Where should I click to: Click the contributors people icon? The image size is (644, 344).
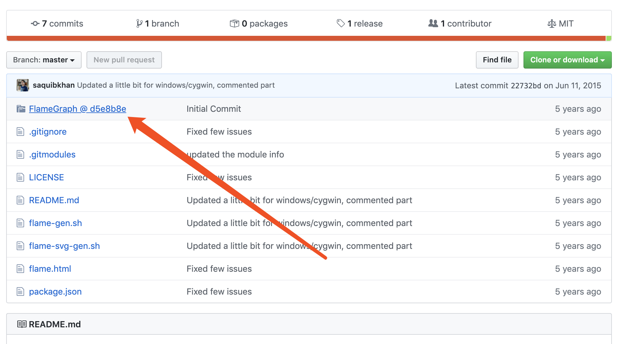pyautogui.click(x=433, y=23)
